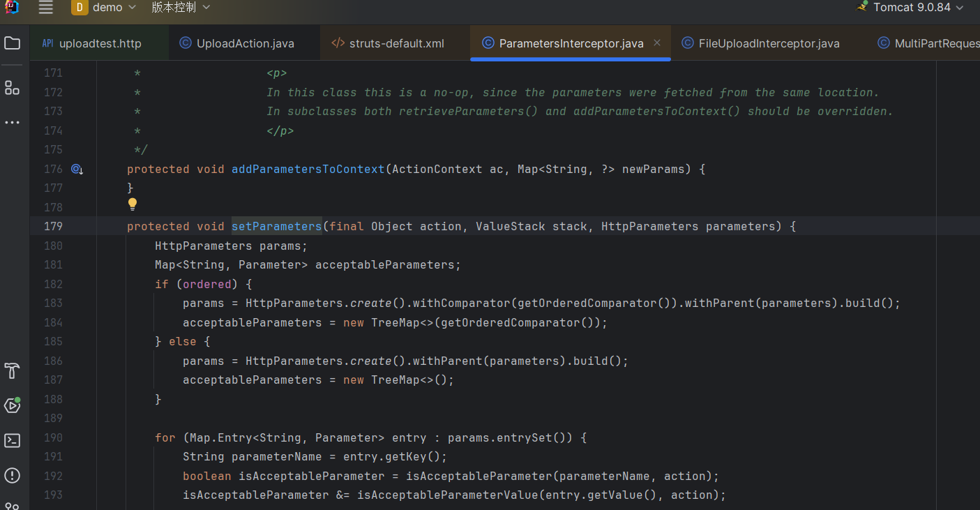Show more tool windows ellipsis
Screen dimensions: 980x510
[x=12, y=123]
